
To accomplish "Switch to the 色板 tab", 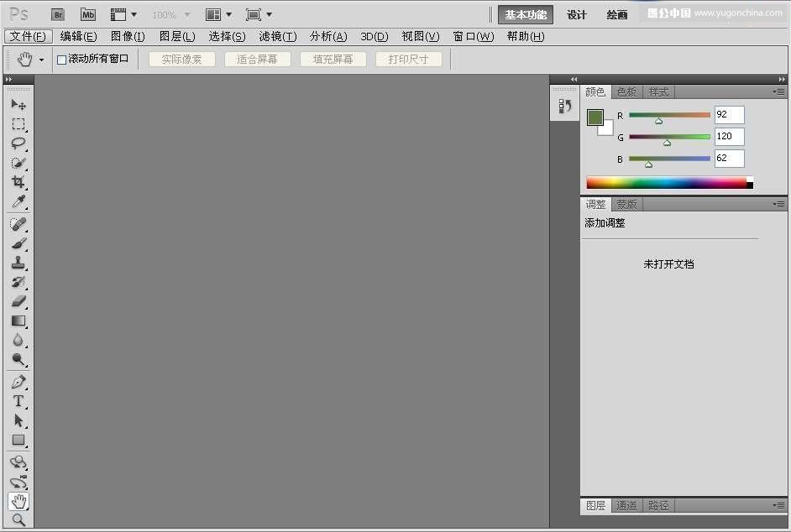I will coord(626,91).
